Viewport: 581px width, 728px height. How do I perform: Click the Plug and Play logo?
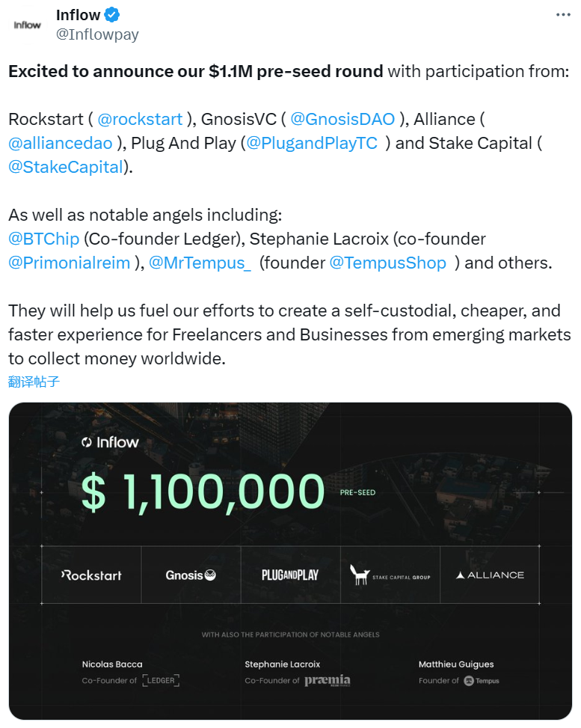pyautogui.click(x=290, y=575)
